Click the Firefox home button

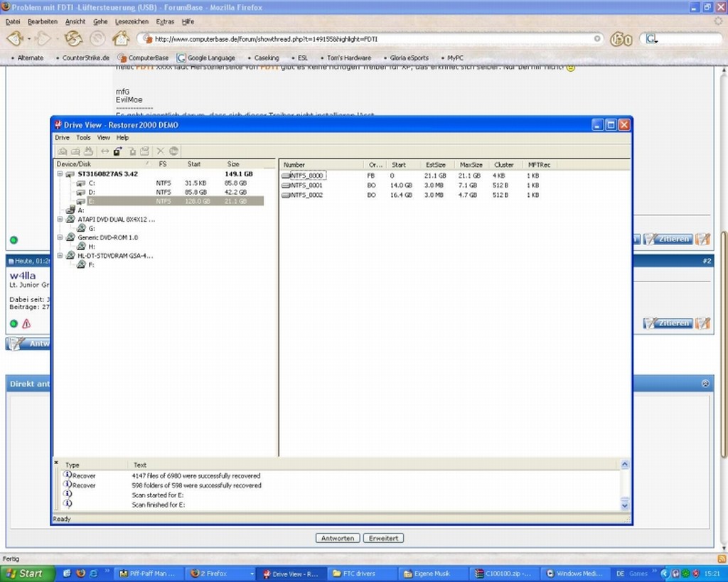pos(121,38)
